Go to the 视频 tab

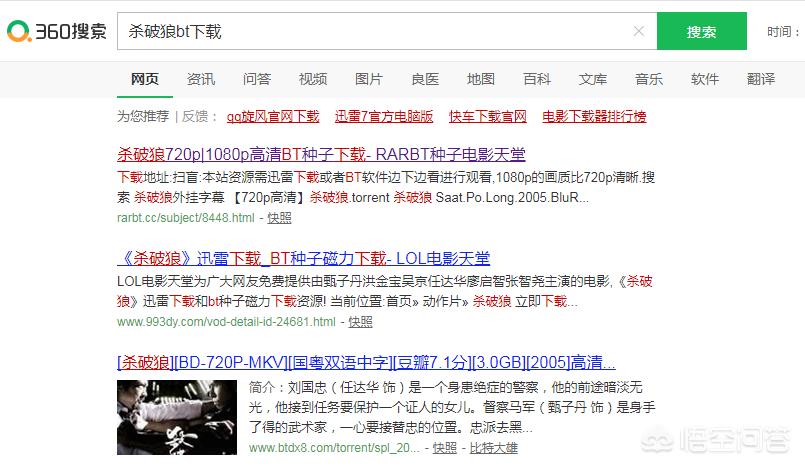[x=313, y=79]
